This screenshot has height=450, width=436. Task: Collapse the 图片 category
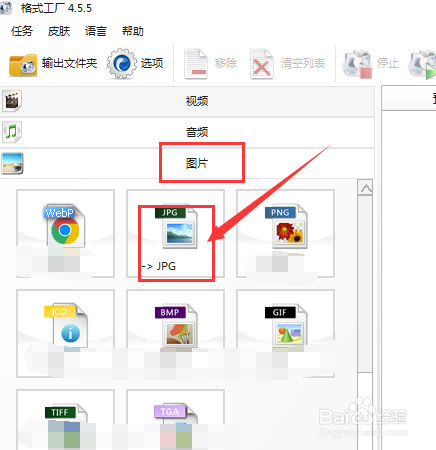[187, 163]
